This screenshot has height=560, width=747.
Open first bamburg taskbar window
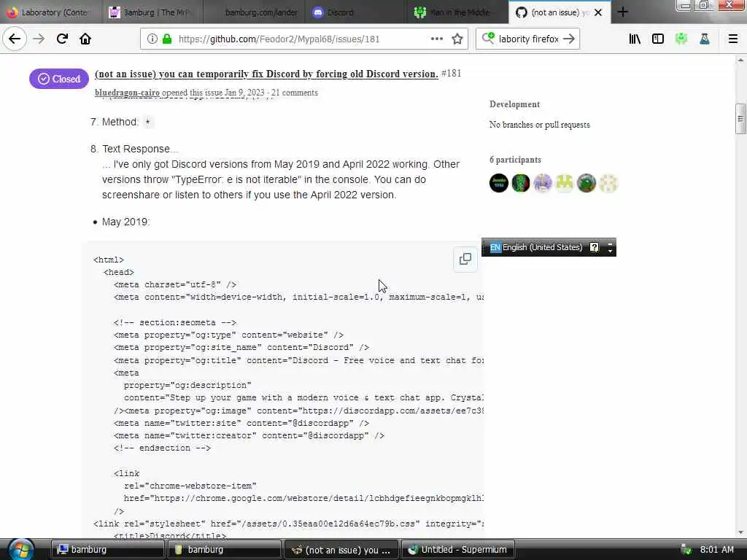[108, 550]
